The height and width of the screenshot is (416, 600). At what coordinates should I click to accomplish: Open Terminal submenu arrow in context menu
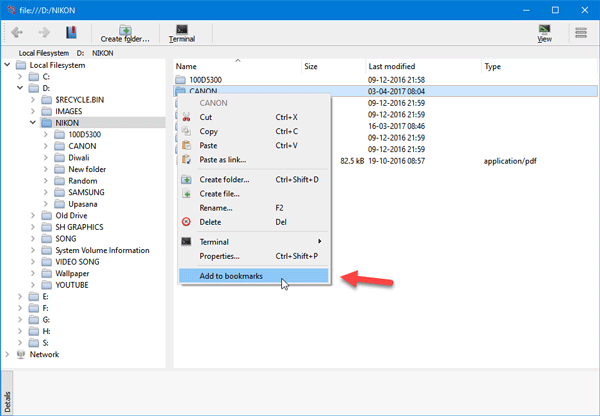point(319,241)
